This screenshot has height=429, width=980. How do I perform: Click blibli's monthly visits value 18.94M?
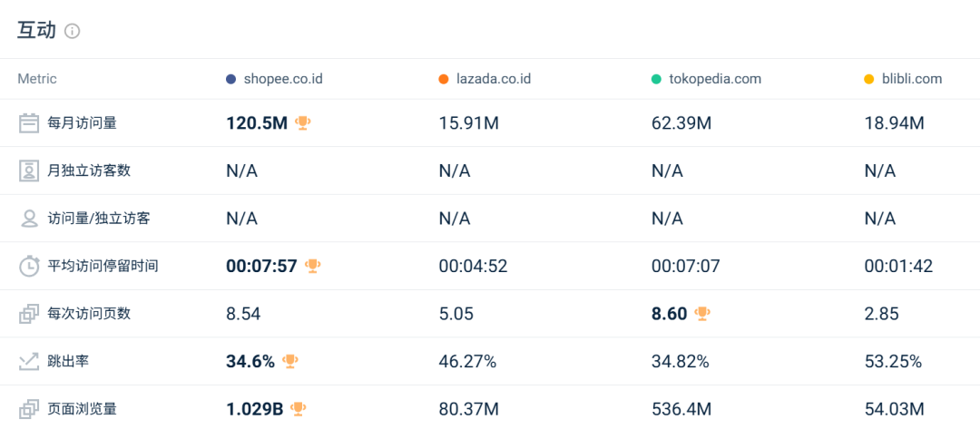click(x=894, y=123)
